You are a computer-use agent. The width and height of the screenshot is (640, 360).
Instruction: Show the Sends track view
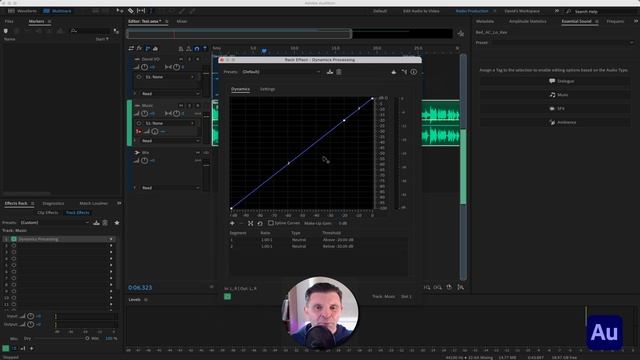point(148,48)
